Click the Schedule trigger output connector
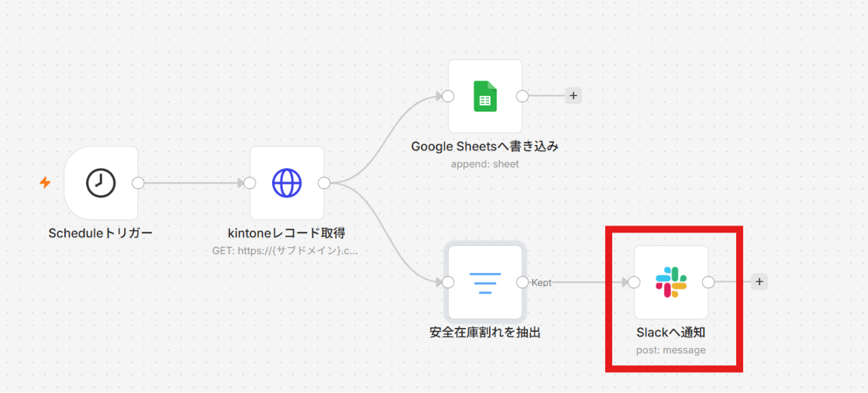The height and width of the screenshot is (393, 868). [x=138, y=183]
